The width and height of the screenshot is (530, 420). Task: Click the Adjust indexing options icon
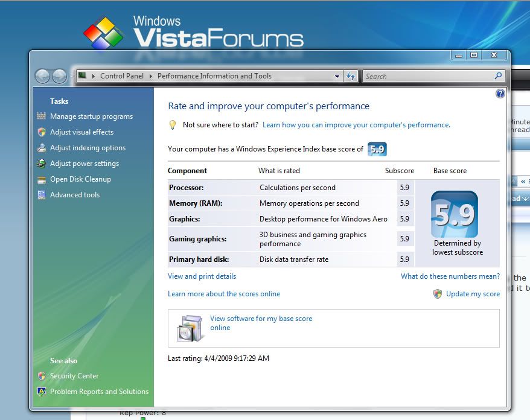tap(42, 148)
